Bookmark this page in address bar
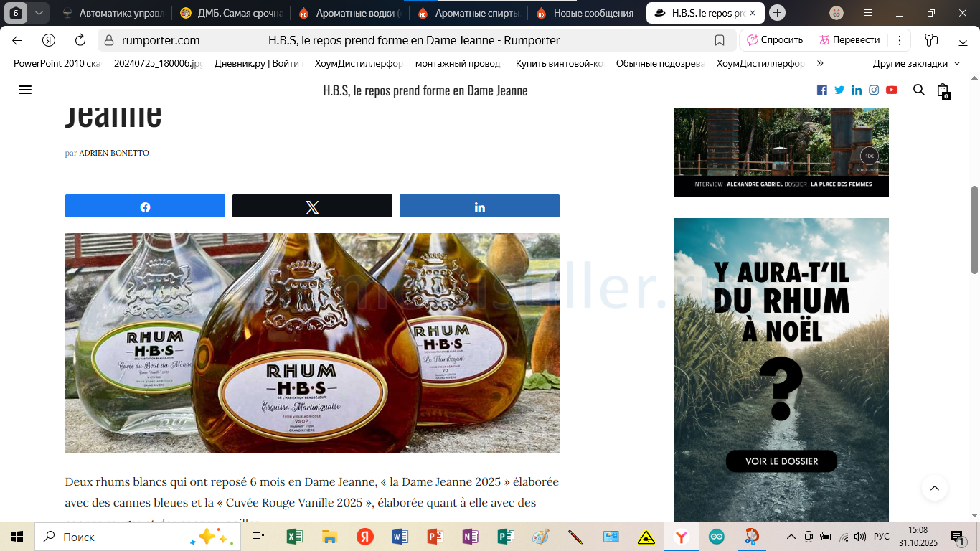This screenshot has height=551, width=980. pyautogui.click(x=720, y=40)
